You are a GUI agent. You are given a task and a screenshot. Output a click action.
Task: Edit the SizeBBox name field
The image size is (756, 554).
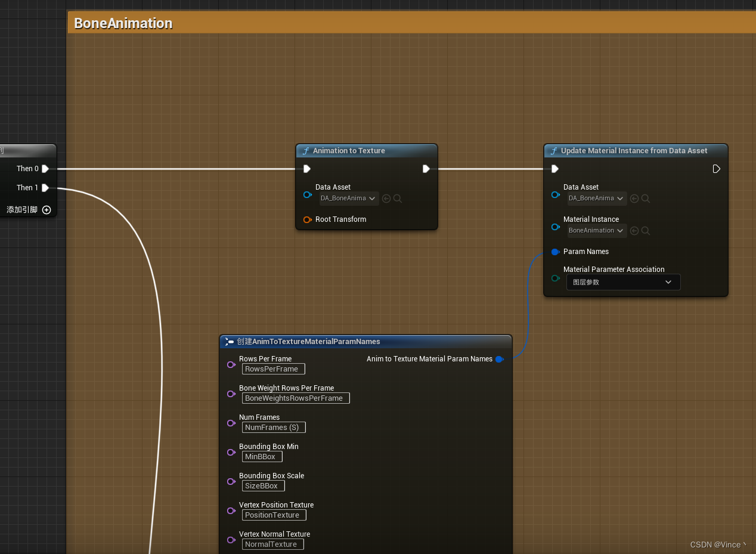[x=264, y=486]
